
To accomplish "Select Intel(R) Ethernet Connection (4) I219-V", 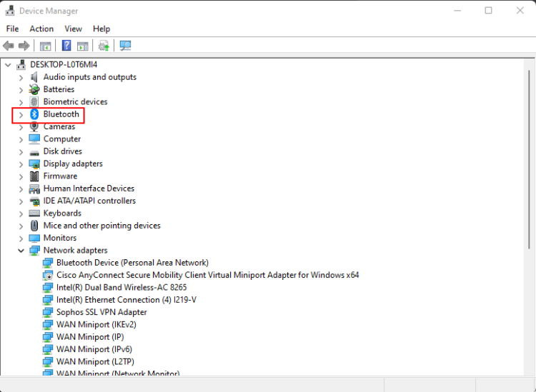I will (126, 300).
